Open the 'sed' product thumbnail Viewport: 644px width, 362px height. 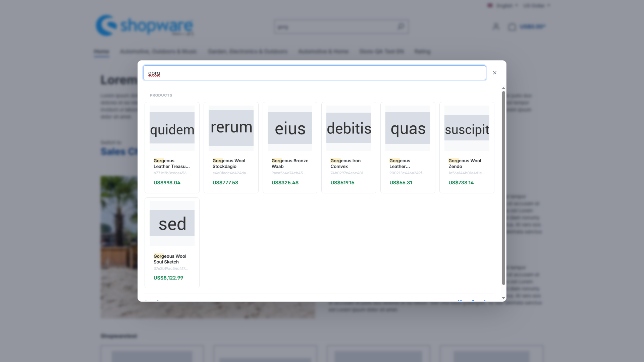point(172,223)
